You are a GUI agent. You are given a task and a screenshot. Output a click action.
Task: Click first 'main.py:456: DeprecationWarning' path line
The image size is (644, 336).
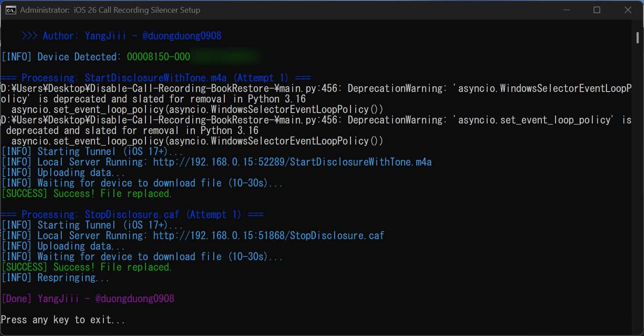(316, 88)
